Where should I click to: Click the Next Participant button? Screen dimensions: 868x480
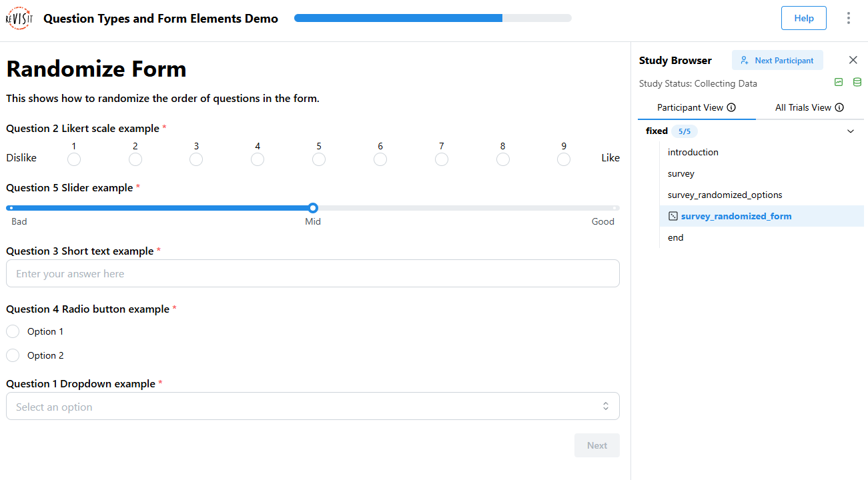pyautogui.click(x=777, y=60)
